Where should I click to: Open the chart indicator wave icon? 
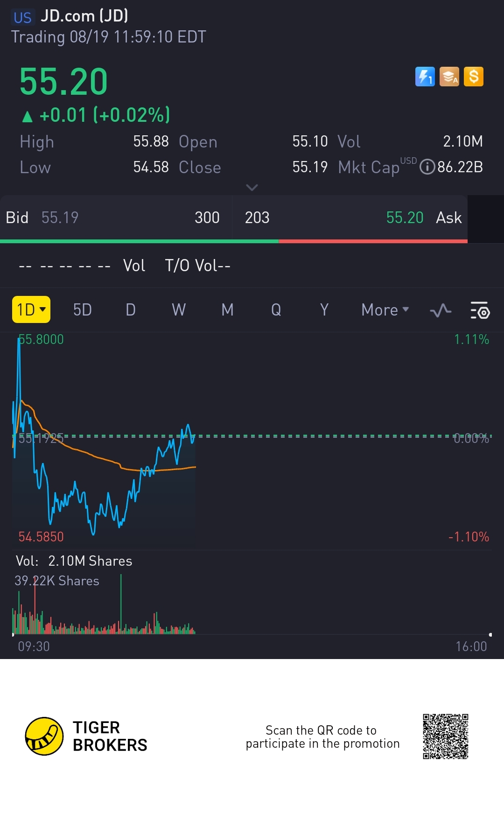coord(441,310)
